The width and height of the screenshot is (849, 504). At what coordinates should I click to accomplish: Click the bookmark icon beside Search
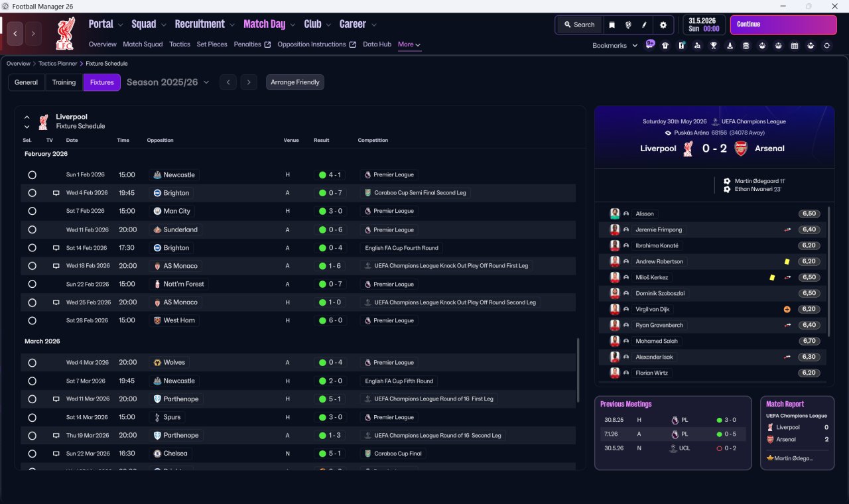(x=612, y=25)
